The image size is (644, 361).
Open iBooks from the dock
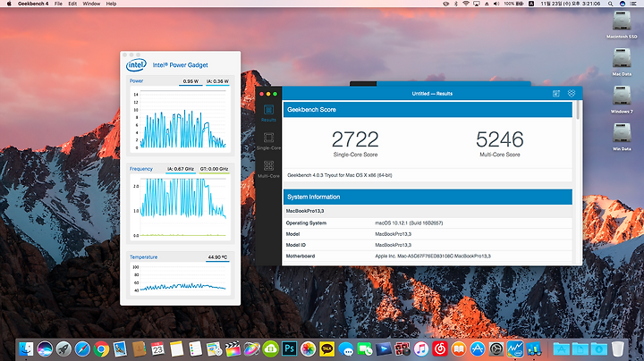(x=459, y=349)
